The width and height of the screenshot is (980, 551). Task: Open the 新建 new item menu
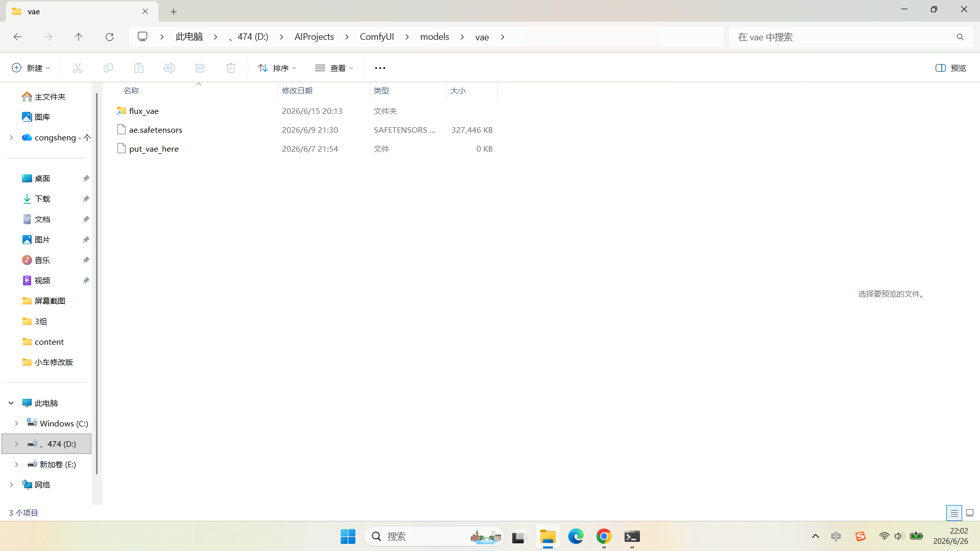31,68
